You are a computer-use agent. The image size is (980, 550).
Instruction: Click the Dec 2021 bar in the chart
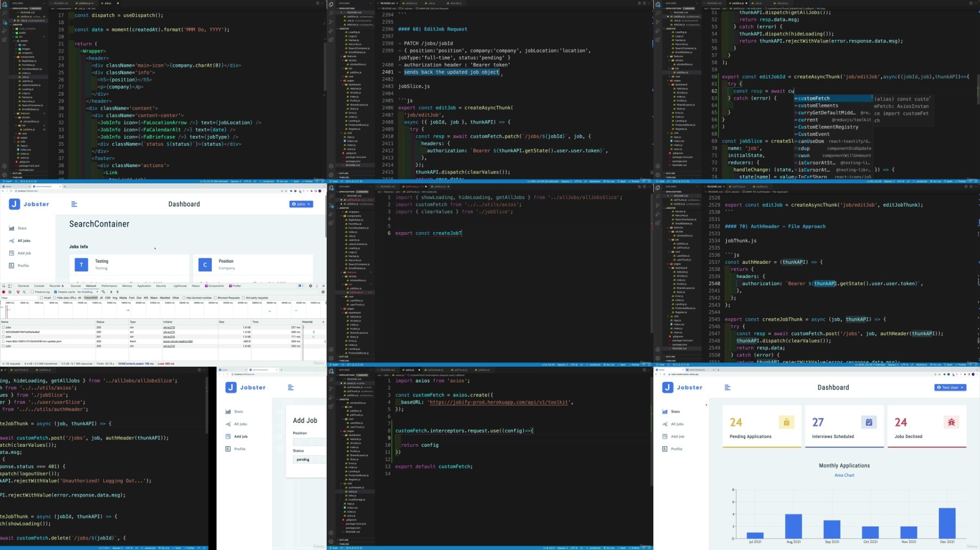coord(947,523)
